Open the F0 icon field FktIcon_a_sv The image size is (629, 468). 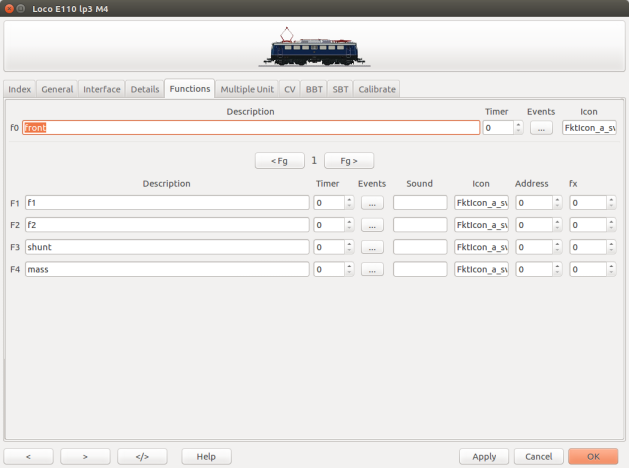coord(588,128)
